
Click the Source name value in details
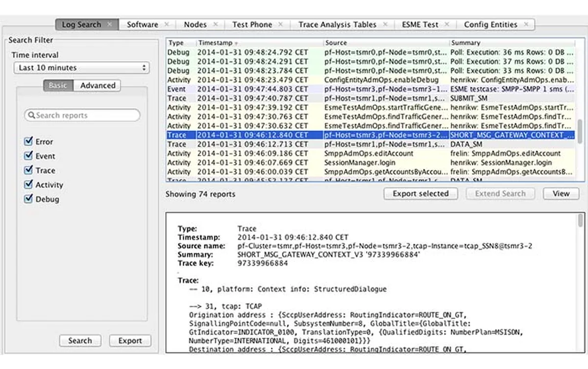point(385,246)
